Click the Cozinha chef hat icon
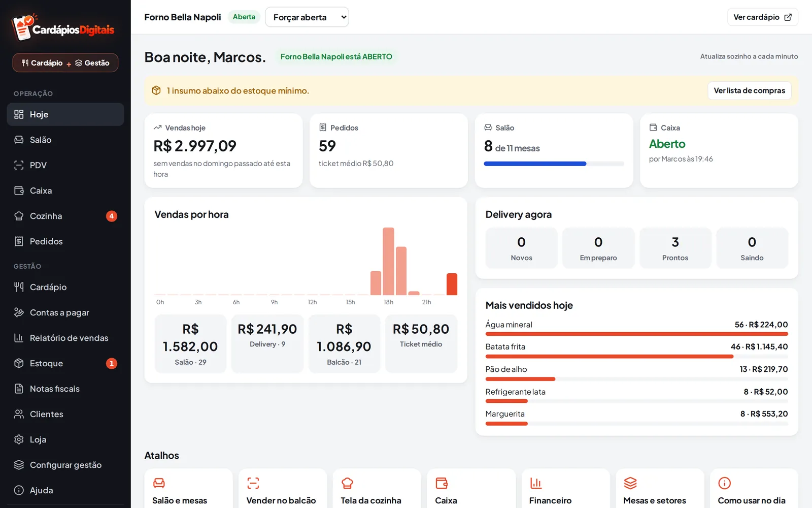812x508 pixels. coord(19,216)
